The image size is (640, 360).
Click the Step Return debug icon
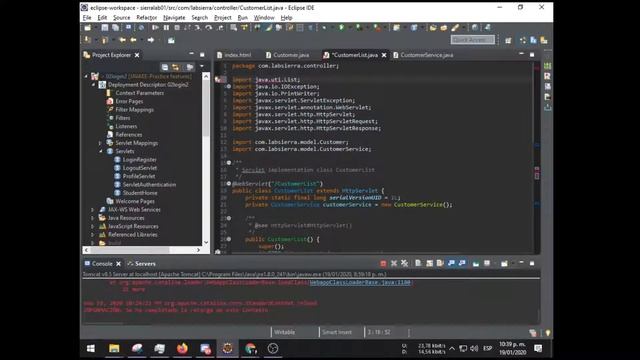[220, 28]
